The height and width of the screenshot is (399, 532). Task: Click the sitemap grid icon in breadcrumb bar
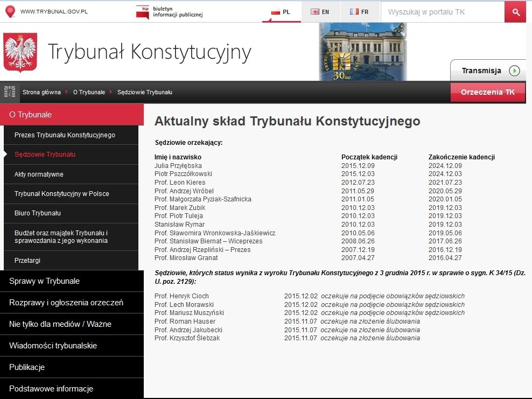click(10, 92)
